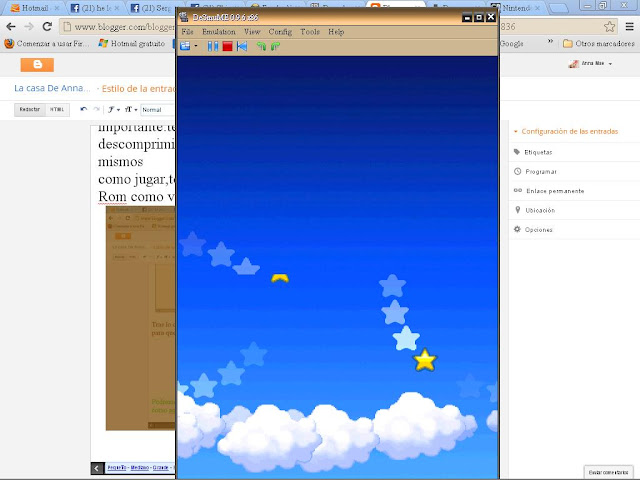Click the rotate-left green arrow icon
640x480 pixels.
262,46
